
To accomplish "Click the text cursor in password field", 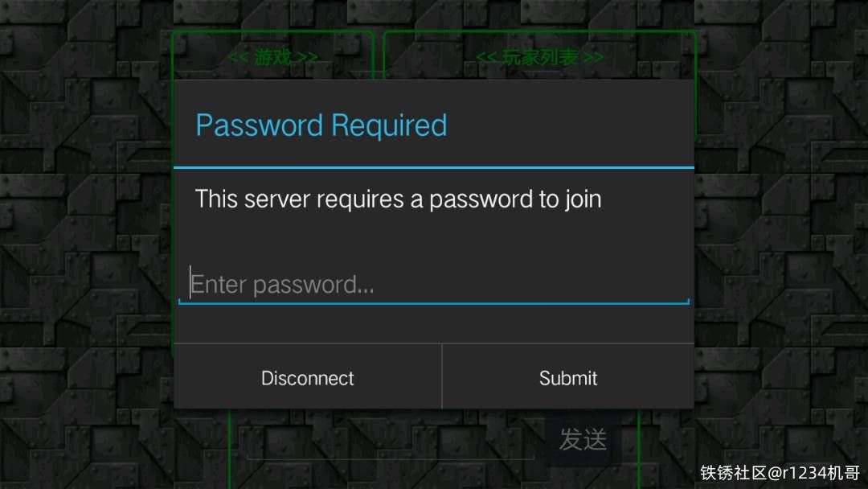I will (x=190, y=281).
